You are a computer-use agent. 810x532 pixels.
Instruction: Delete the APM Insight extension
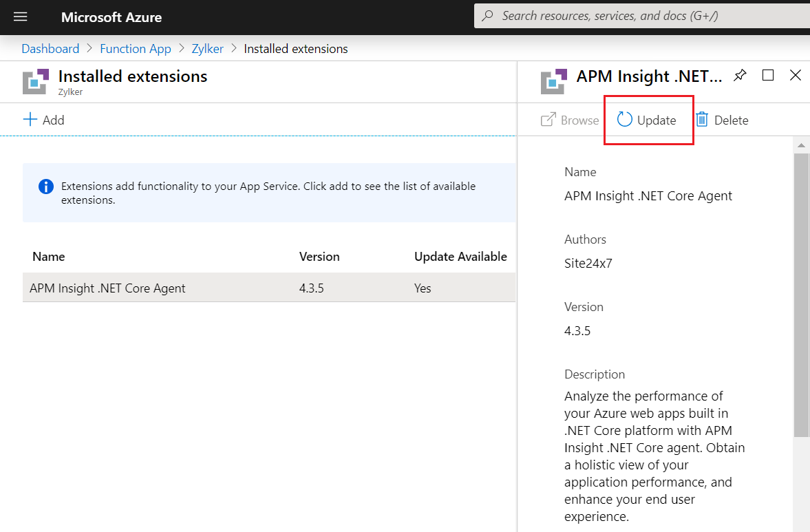pos(722,120)
